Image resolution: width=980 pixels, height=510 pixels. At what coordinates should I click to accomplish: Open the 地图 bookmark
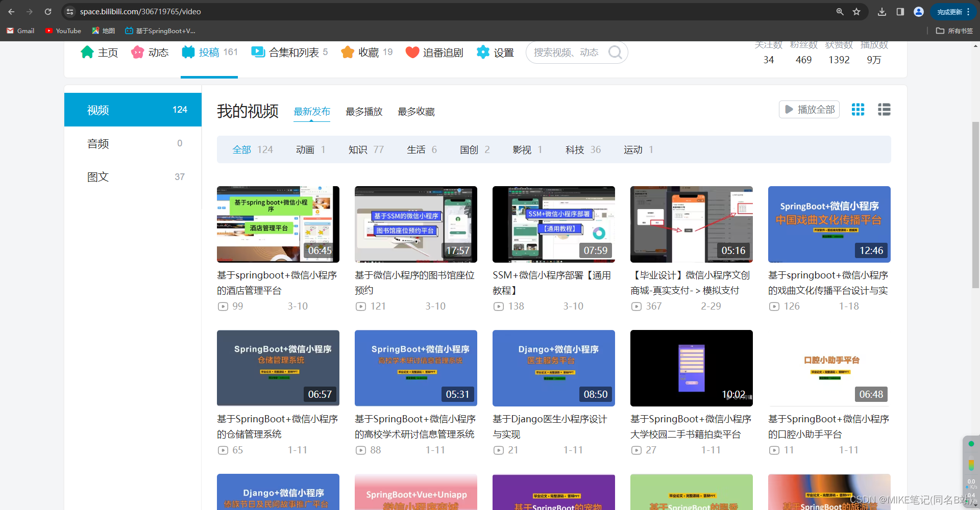[103, 31]
